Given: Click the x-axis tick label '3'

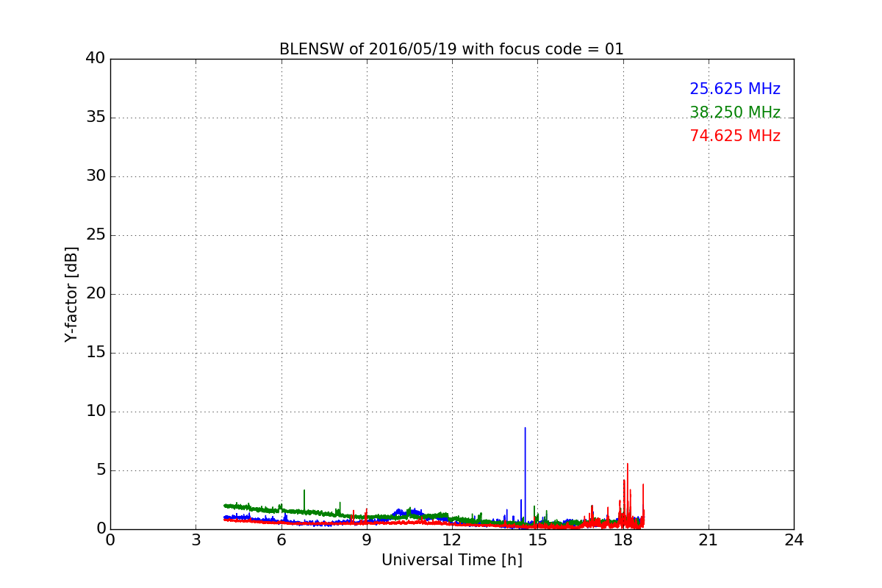Looking at the screenshot, I should point(196,540).
